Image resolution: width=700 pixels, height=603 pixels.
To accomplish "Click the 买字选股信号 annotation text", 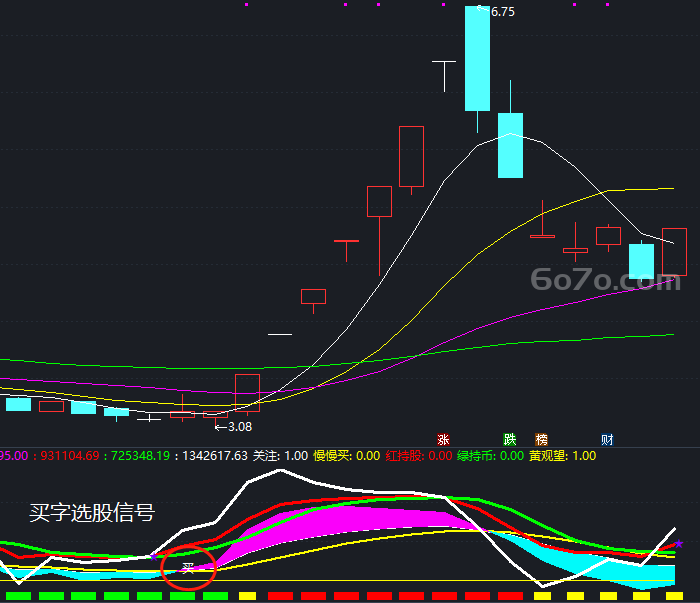I will coord(92,512).
